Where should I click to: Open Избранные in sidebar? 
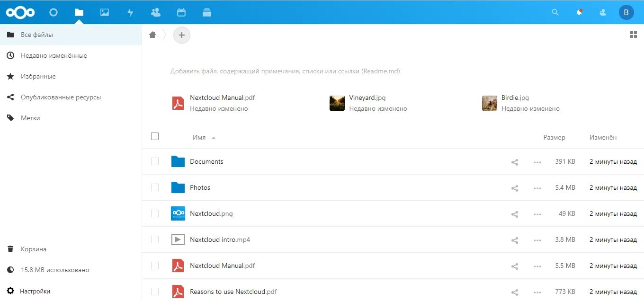pos(71,76)
